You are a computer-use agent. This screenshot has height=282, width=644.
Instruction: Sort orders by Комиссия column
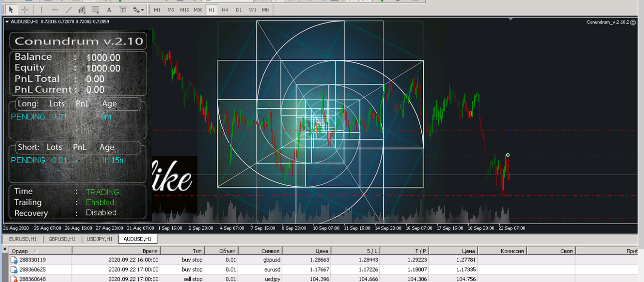(x=502, y=251)
